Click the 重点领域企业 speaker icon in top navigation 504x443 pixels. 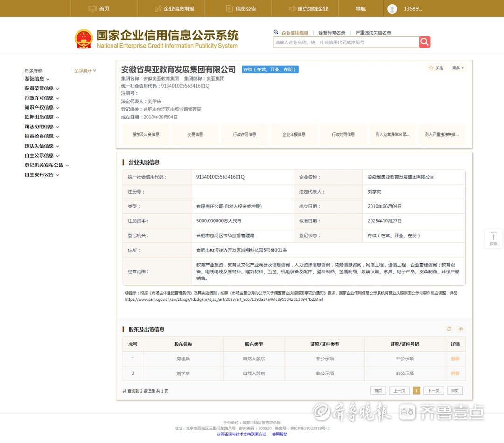(x=292, y=9)
